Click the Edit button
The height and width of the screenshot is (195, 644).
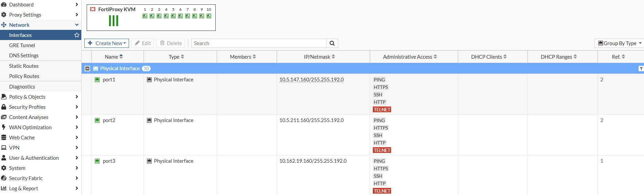[x=143, y=43]
